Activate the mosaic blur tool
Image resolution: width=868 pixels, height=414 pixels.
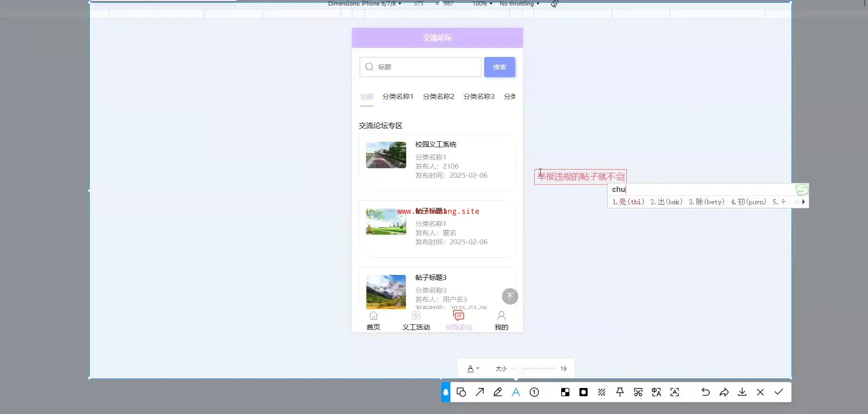pos(565,392)
